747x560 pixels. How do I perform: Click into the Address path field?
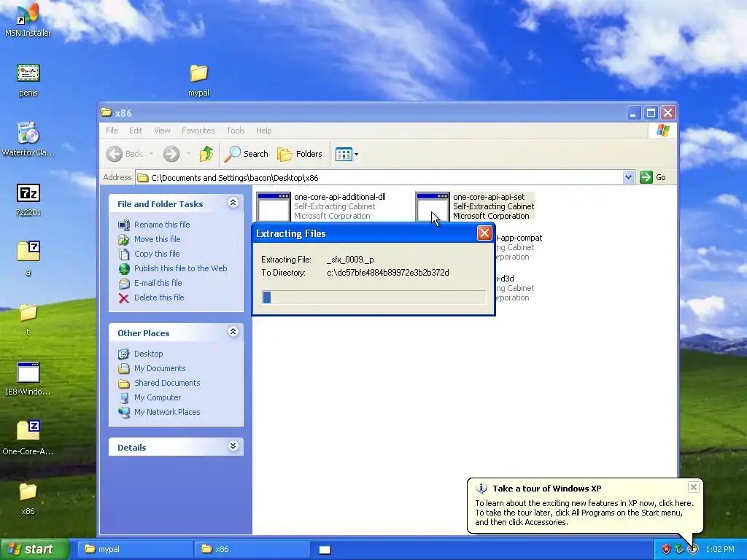click(x=379, y=178)
